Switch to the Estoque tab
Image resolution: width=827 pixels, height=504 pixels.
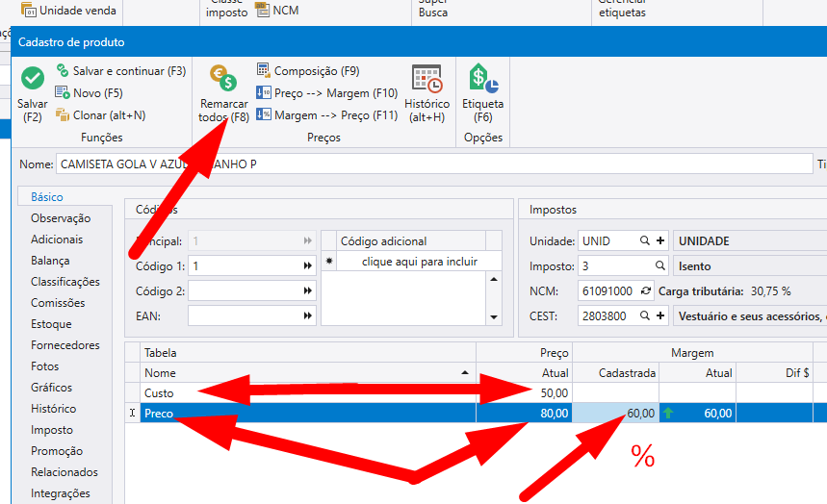click(51, 324)
